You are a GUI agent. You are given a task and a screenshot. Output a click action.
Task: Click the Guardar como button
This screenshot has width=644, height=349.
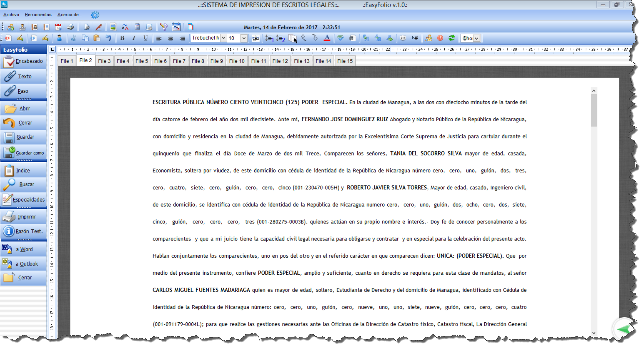click(24, 153)
